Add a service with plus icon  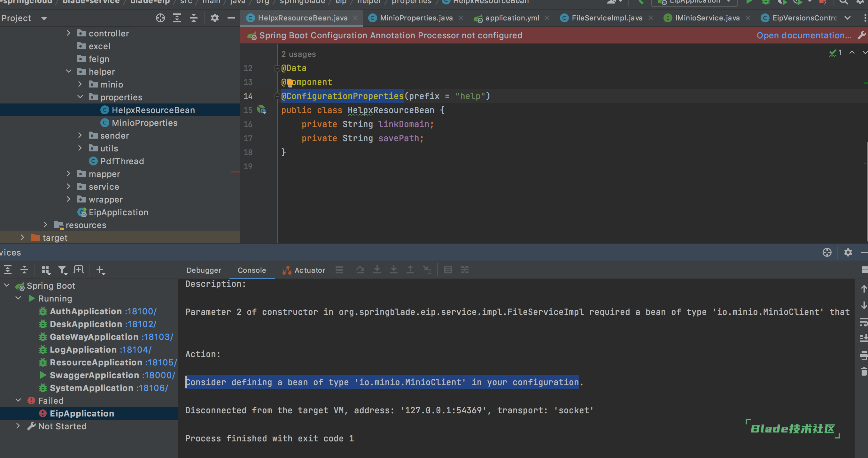100,270
